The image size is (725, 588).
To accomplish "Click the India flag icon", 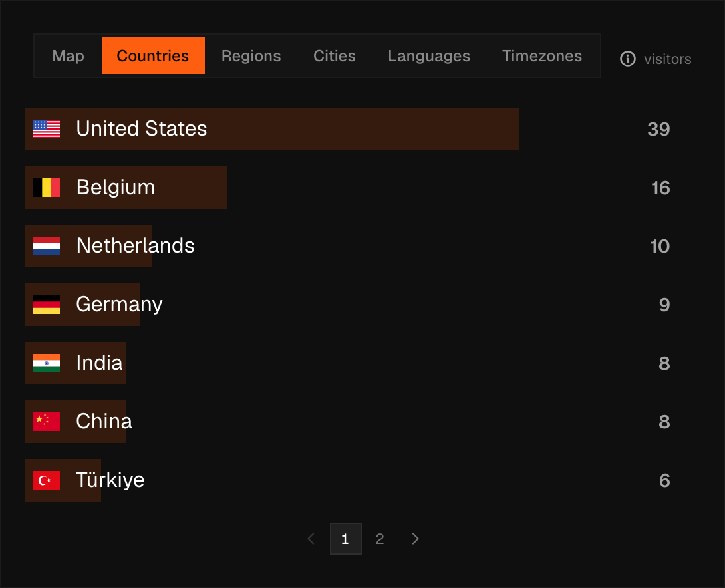I will 47,363.
